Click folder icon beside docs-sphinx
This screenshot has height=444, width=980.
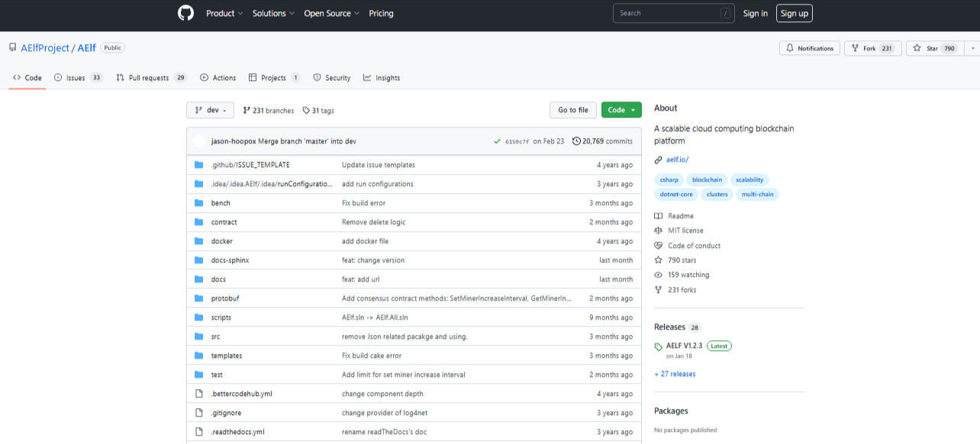[198, 260]
